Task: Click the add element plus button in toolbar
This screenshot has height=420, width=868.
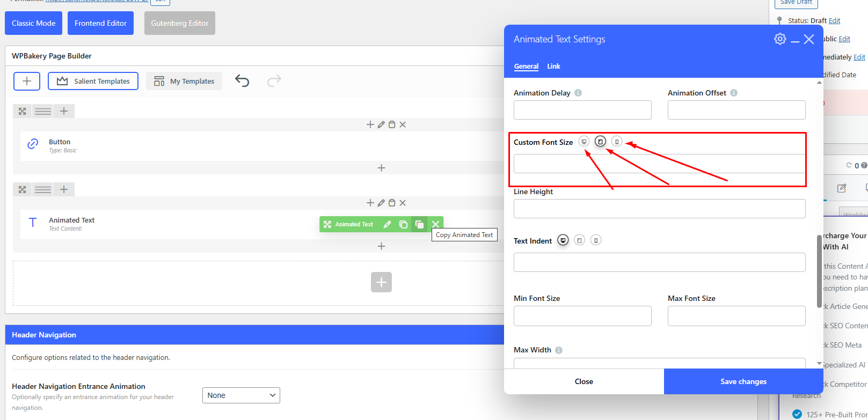Action: pos(27,81)
